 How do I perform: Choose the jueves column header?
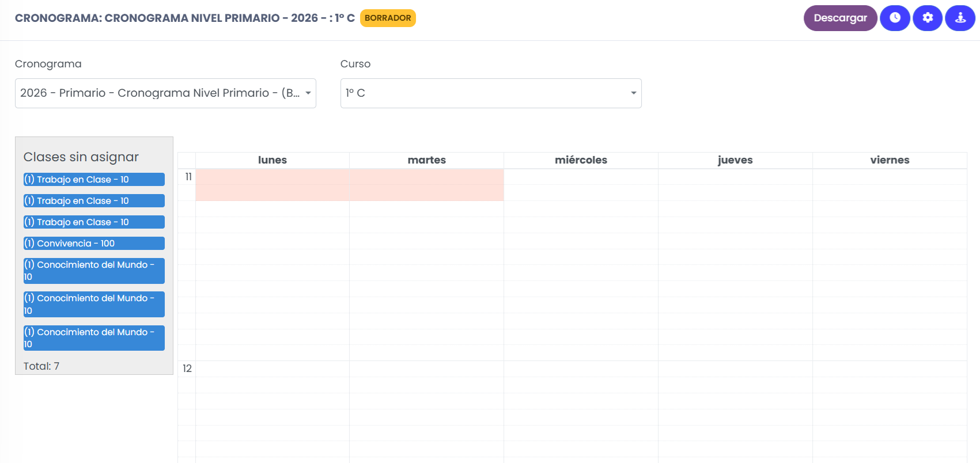pos(736,160)
